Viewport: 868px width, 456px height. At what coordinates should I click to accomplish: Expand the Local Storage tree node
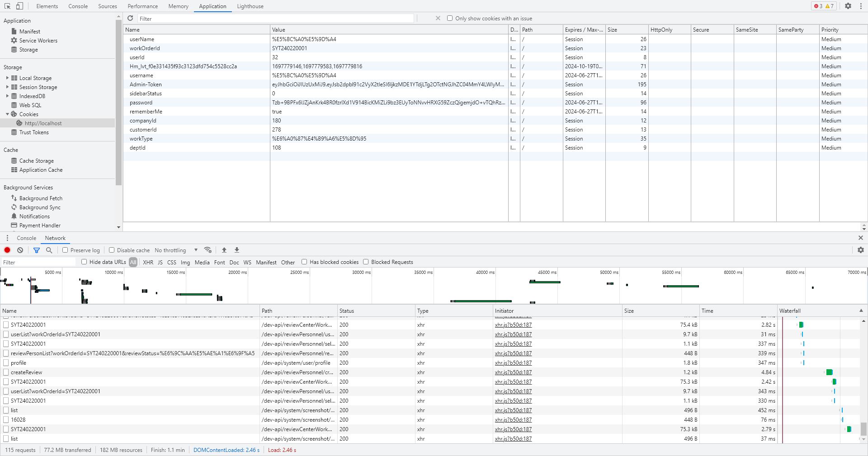point(7,78)
